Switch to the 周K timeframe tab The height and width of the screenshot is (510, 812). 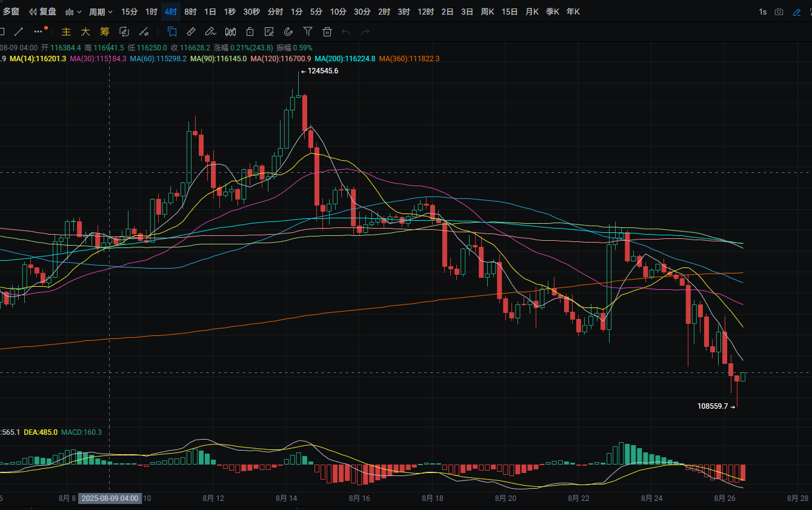coord(487,12)
